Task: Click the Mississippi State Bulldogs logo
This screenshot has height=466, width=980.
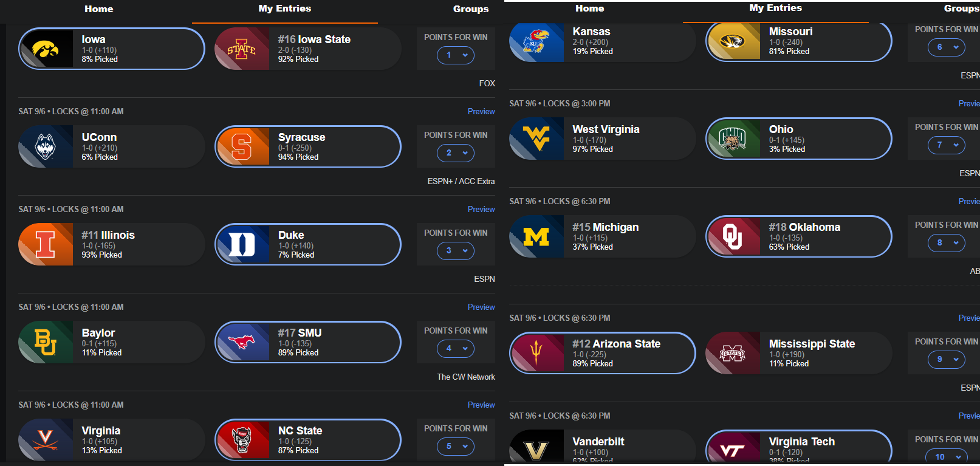Action: 733,353
